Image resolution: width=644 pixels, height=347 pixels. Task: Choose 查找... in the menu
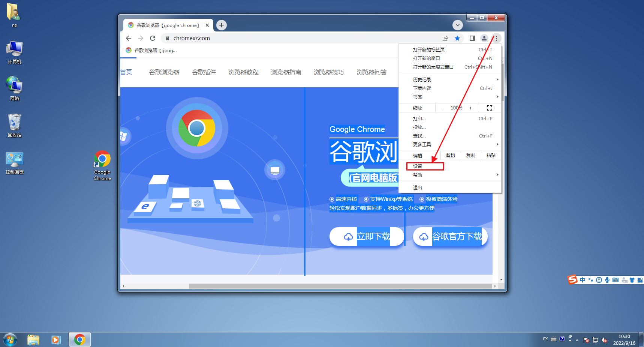tap(450, 136)
